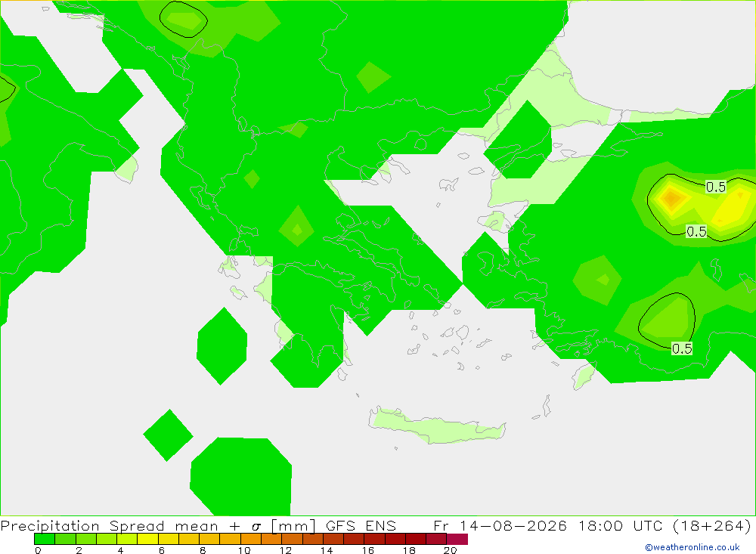This screenshot has height=554, width=756.
Task: Click legend scale number 8
Action: point(203,550)
